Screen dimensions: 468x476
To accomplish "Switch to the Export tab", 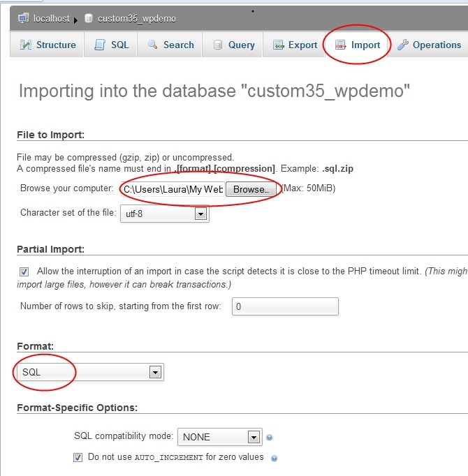I will click(293, 45).
